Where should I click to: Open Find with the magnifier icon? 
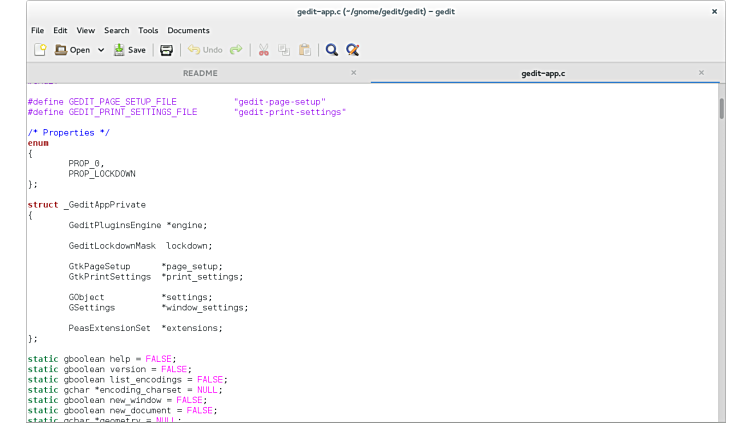click(x=331, y=50)
